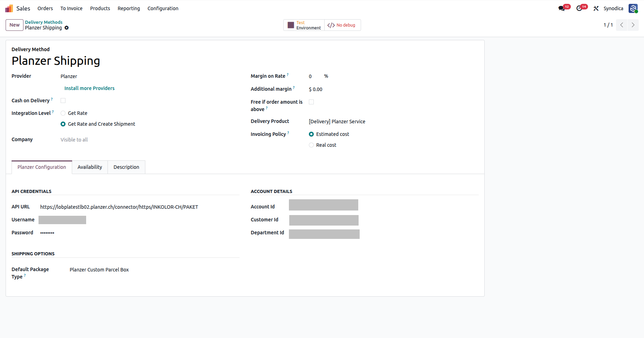Toggle the Cash on Delivery checkbox
644x338 pixels.
coord(63,101)
